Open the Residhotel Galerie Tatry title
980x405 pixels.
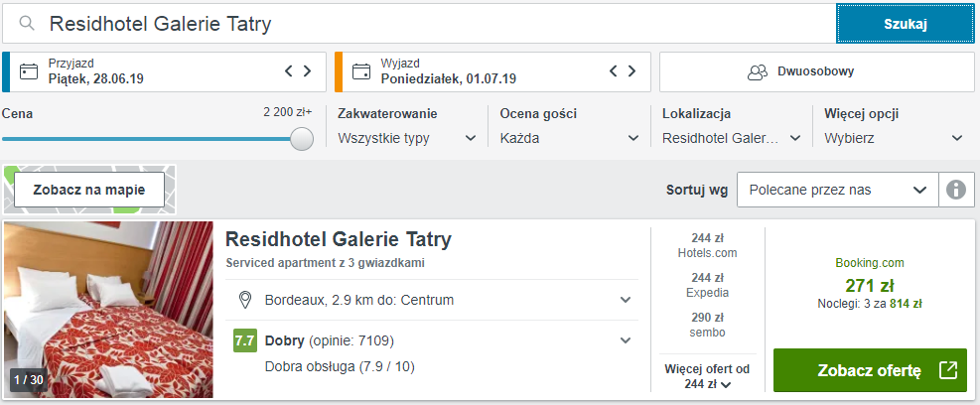(339, 239)
